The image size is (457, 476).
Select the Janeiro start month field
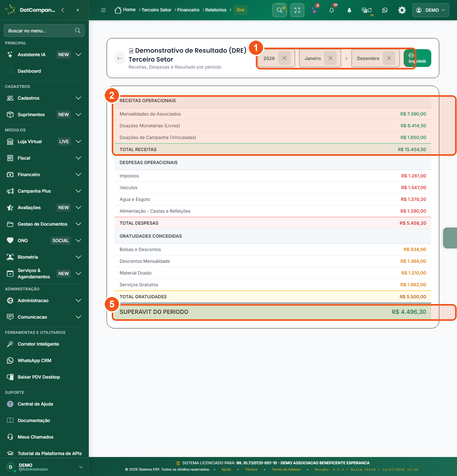(320, 58)
